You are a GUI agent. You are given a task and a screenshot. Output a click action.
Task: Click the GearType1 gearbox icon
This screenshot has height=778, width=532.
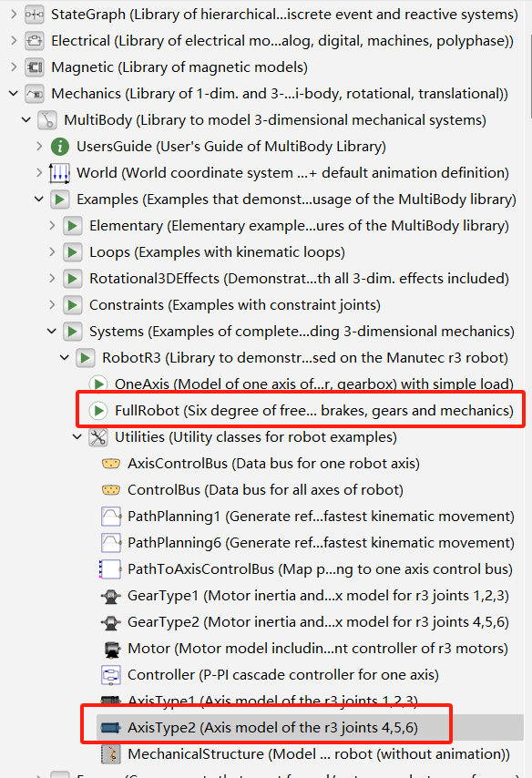(110, 596)
